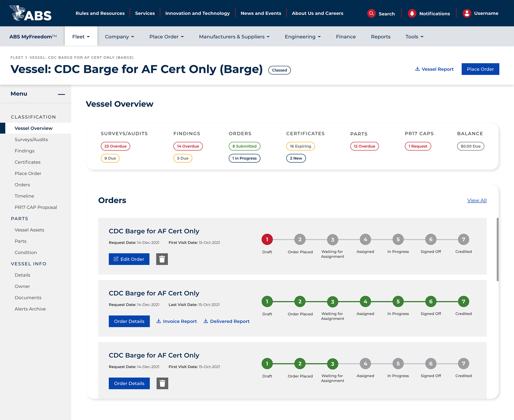This screenshot has width=514, height=420.
Task: Click the ABS MyFreedom label
Action: click(33, 37)
